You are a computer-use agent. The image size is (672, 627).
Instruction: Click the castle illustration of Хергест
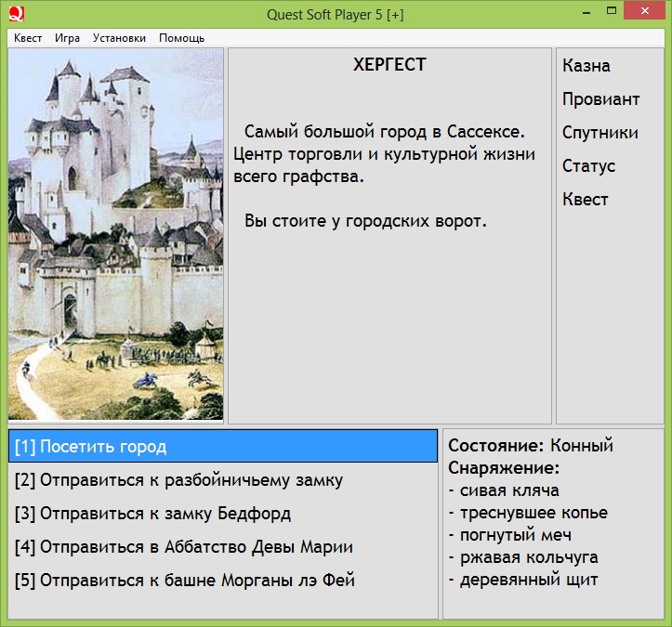coord(115,234)
